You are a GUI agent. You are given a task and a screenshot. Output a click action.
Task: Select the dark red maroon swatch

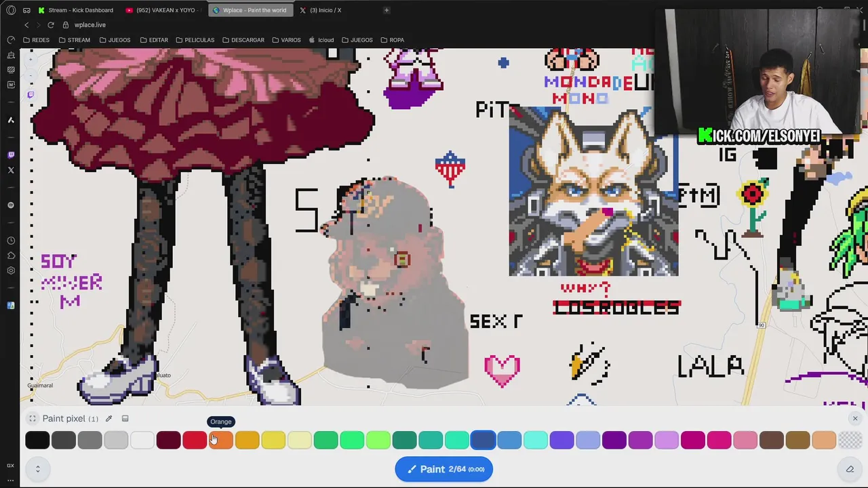point(168,441)
